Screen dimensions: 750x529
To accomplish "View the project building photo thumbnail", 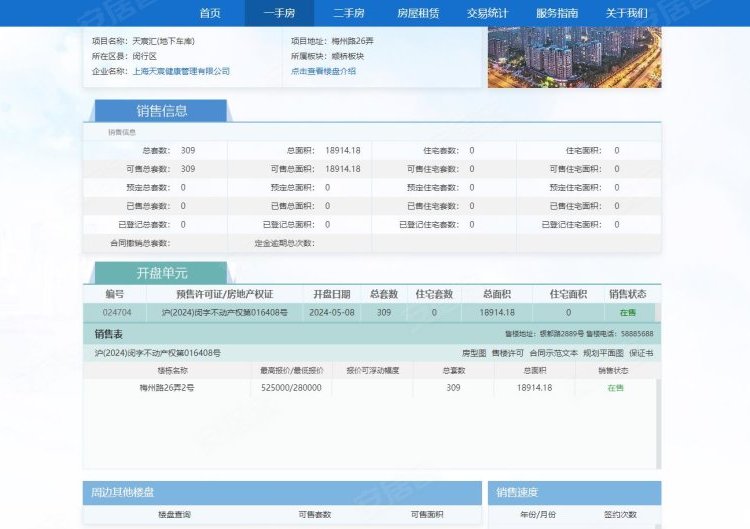I will [x=574, y=57].
